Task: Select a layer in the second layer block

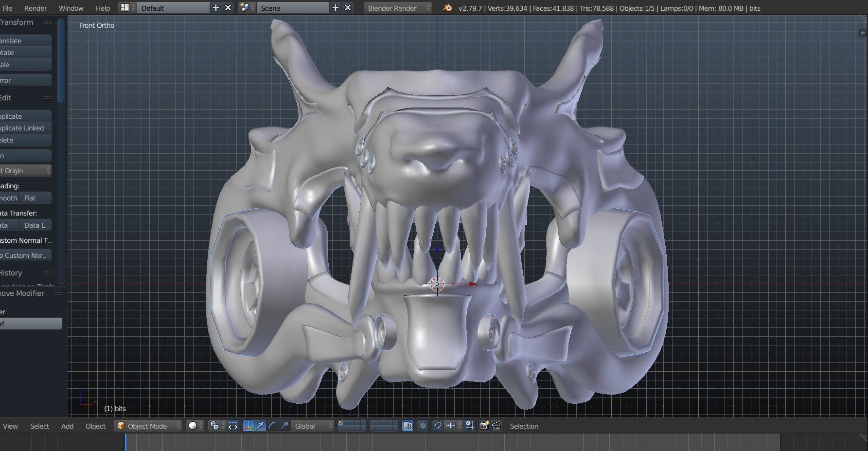Action: point(384,426)
